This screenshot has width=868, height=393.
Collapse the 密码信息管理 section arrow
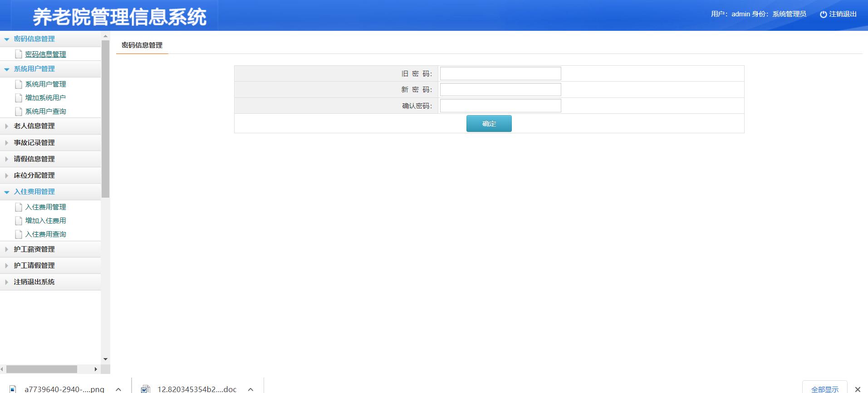coord(6,39)
